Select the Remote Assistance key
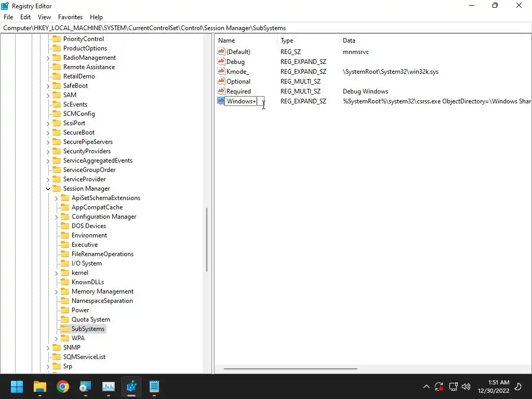The width and height of the screenshot is (532, 399). tap(89, 67)
